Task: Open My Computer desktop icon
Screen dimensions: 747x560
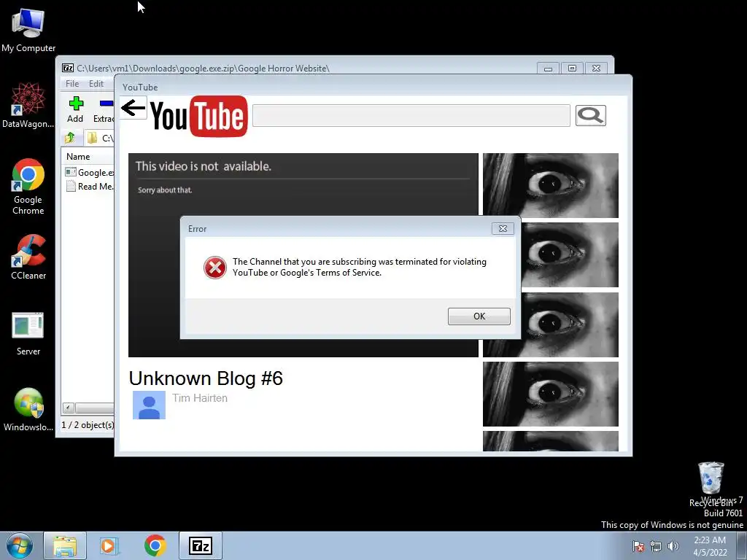Action: pyautogui.click(x=28, y=29)
